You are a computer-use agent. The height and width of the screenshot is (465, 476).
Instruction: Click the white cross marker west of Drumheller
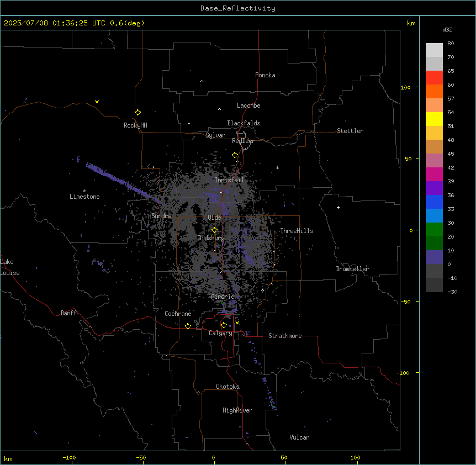click(x=338, y=207)
